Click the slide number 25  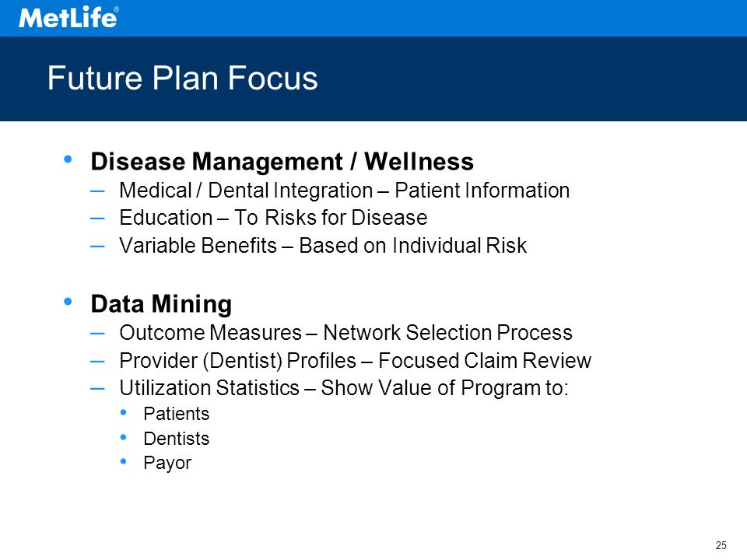pyautogui.click(x=721, y=546)
